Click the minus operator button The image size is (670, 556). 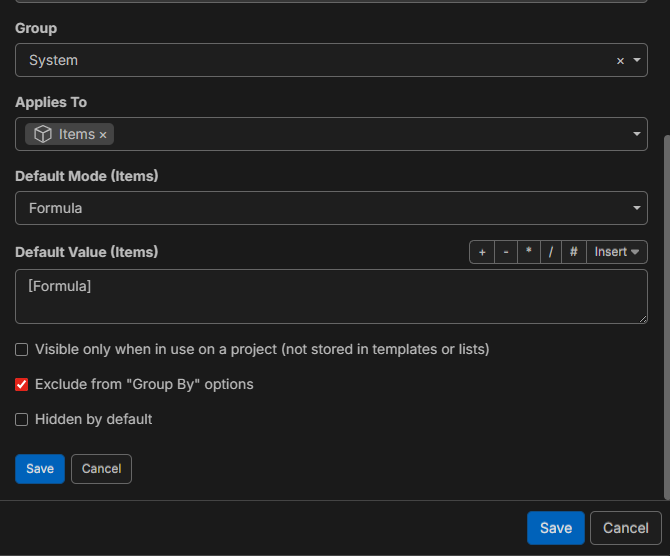point(506,252)
